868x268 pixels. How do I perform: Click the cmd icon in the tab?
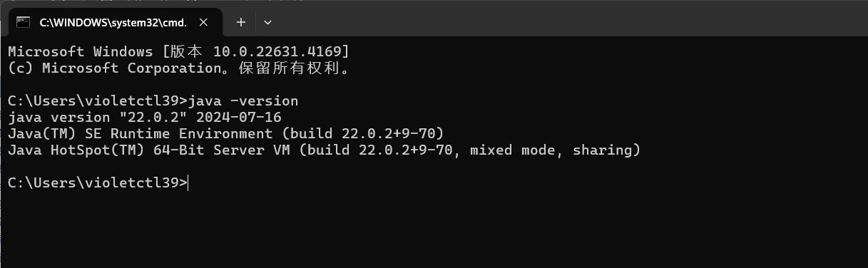tap(24, 22)
